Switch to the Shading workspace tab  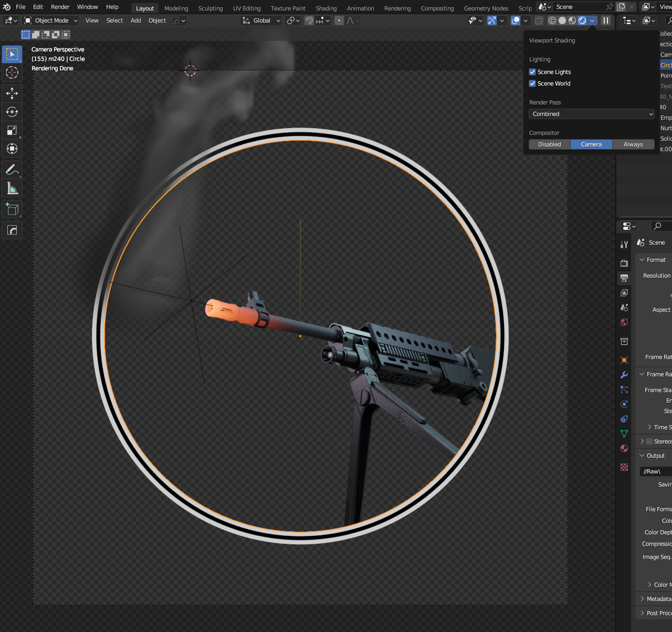(x=326, y=8)
